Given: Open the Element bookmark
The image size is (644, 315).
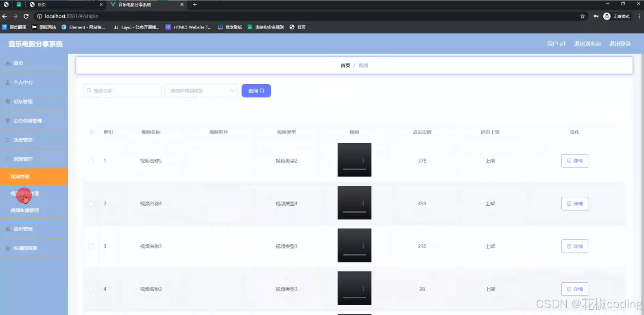Looking at the screenshot, I should [x=83, y=27].
